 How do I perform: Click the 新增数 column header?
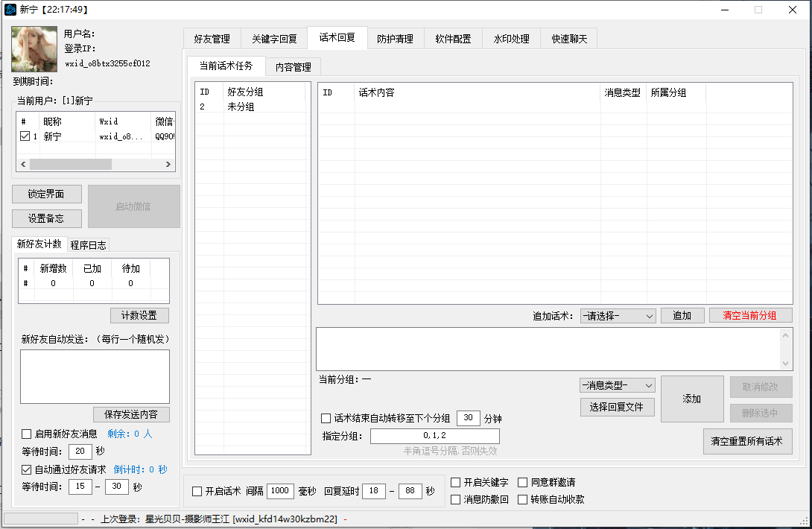(54, 268)
